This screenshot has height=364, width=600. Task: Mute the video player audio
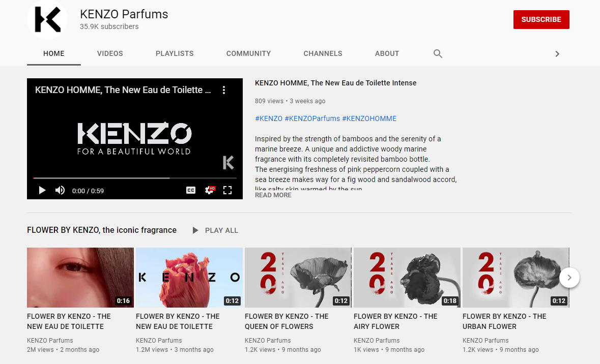point(60,190)
